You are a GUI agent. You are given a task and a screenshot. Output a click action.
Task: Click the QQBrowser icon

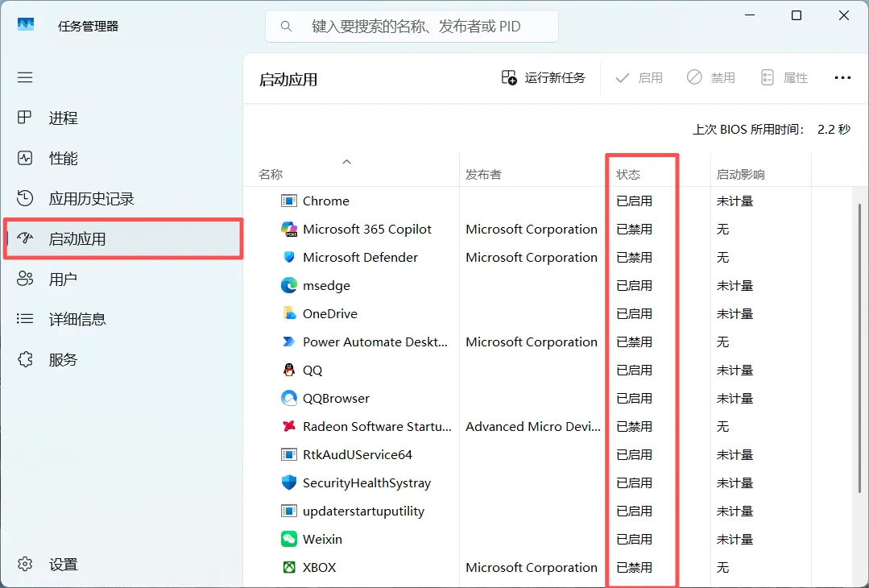289,398
